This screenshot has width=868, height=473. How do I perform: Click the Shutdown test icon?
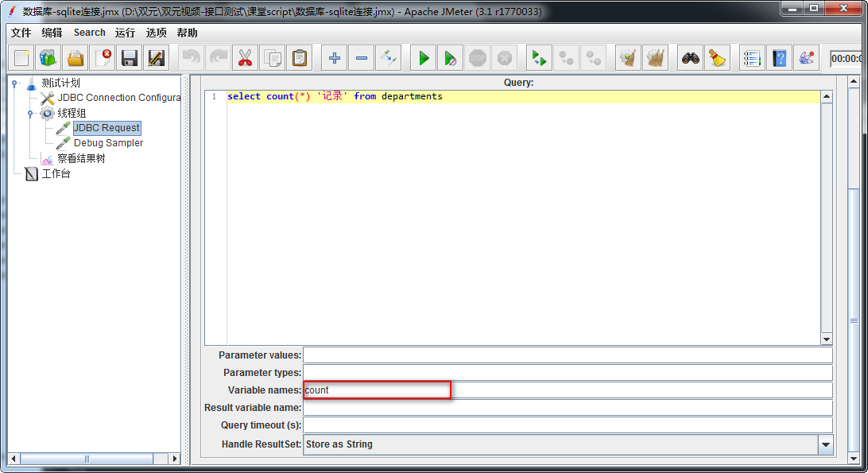click(504, 58)
